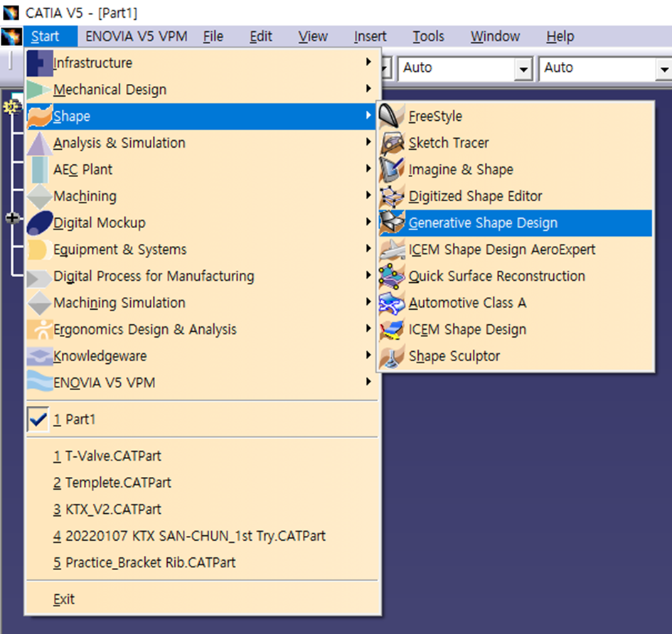
Task: Open the View menu
Action: coord(313,36)
